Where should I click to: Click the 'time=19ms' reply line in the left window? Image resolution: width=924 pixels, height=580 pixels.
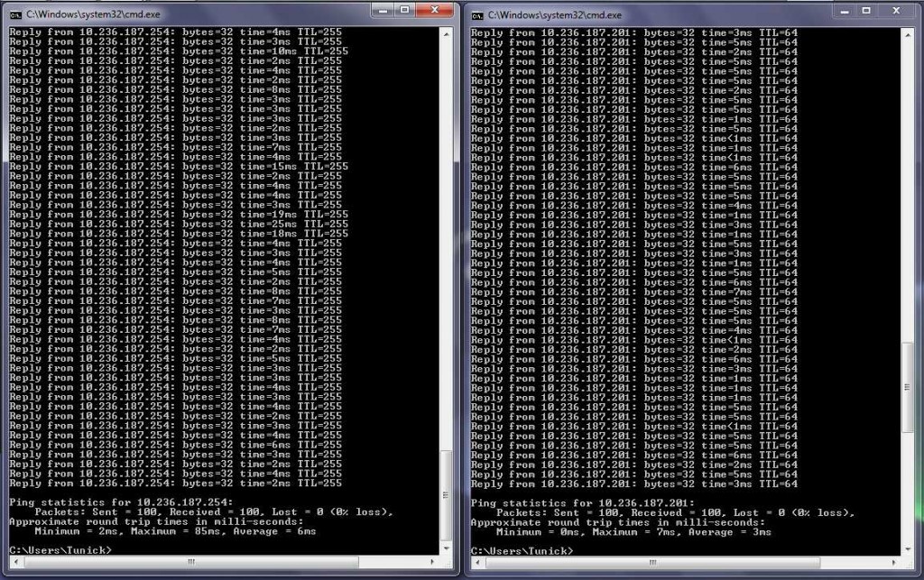tap(179, 215)
